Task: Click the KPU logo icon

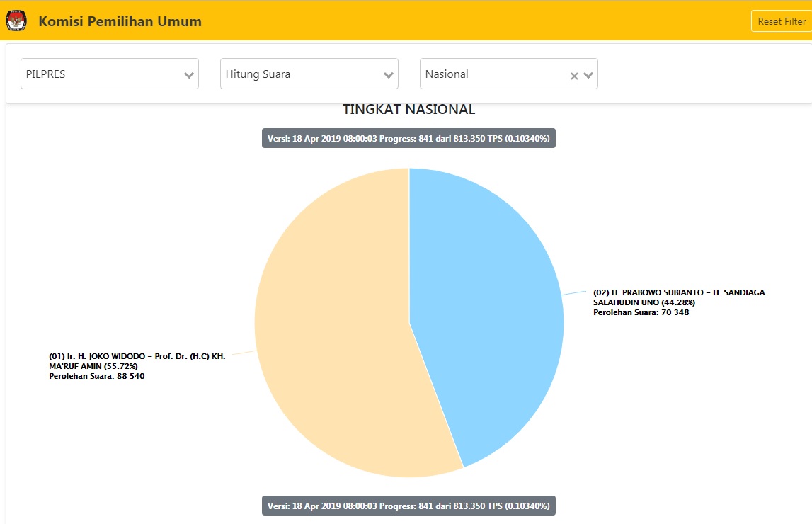Action: coord(16,21)
